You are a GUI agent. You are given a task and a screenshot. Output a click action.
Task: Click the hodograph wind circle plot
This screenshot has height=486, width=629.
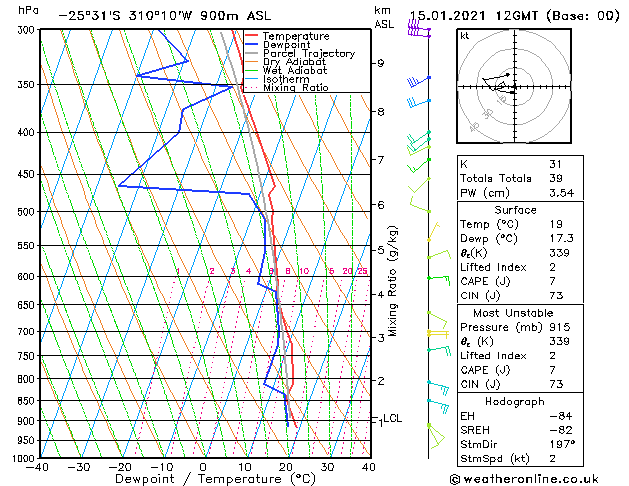pos(514,86)
